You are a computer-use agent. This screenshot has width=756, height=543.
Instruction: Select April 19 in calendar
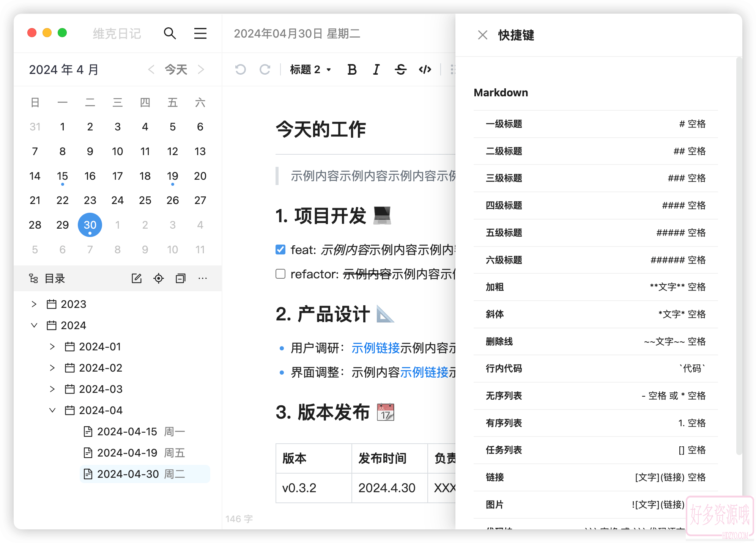pyautogui.click(x=173, y=176)
